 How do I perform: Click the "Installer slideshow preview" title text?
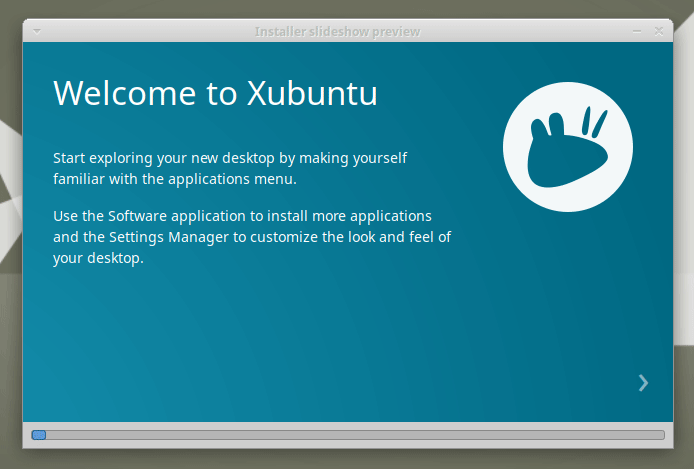tap(337, 32)
